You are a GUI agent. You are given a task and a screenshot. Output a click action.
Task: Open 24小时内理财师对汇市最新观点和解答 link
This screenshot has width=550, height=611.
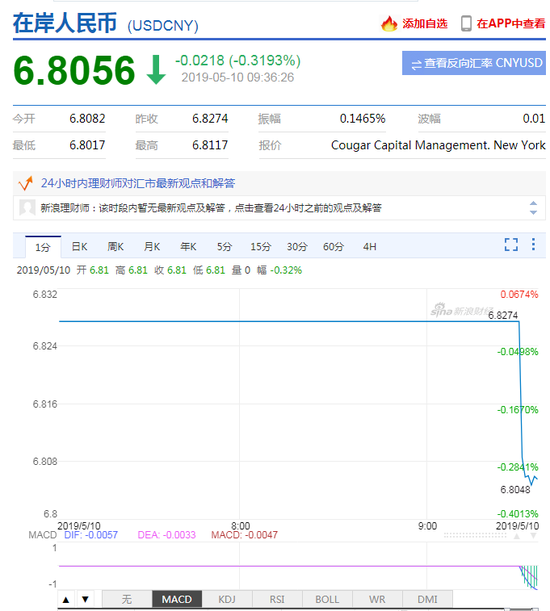pos(138,183)
